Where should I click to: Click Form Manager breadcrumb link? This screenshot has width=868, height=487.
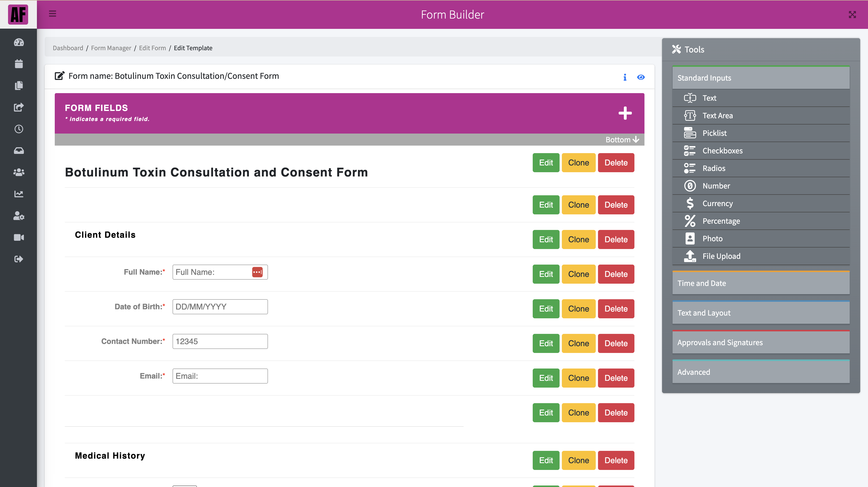click(x=111, y=48)
